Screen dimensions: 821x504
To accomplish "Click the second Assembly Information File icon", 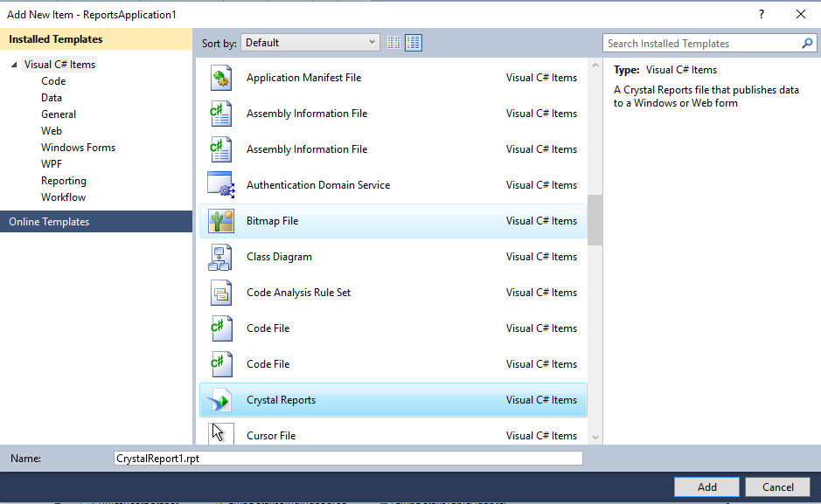I will (221, 149).
